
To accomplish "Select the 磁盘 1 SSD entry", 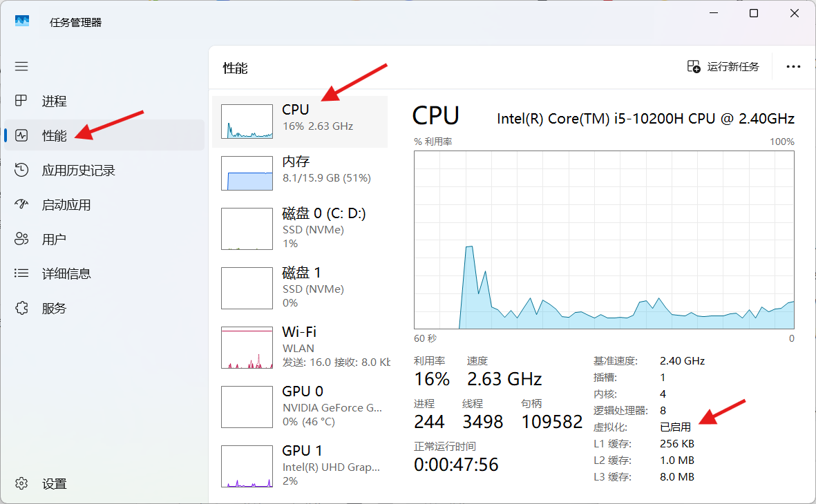I will point(300,288).
